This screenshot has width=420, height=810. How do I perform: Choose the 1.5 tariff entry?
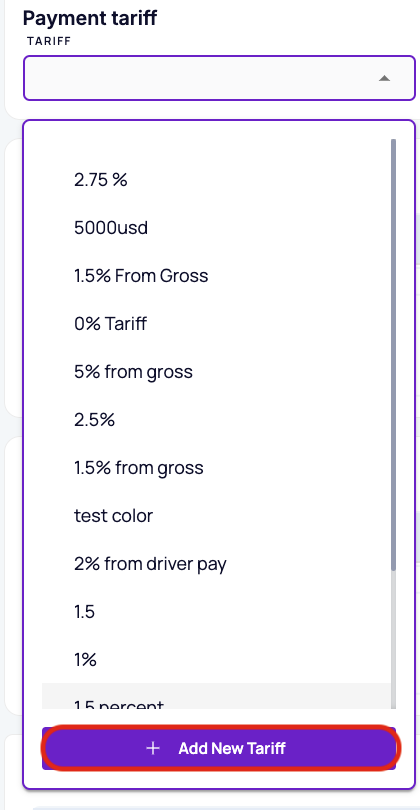tap(216, 612)
